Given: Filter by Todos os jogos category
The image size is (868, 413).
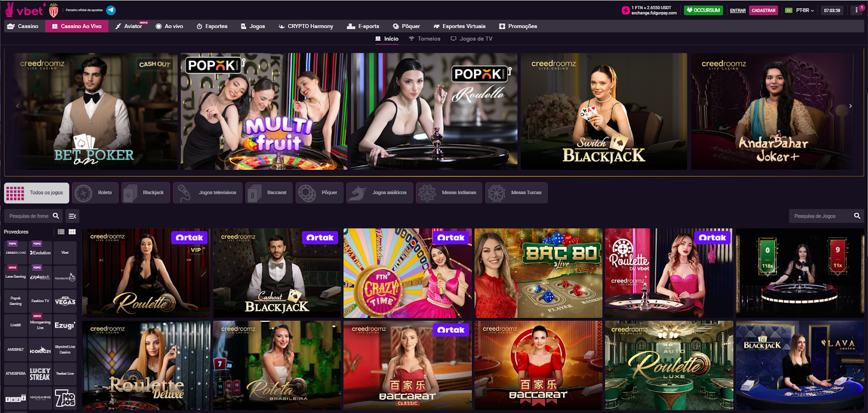Looking at the screenshot, I should (37, 193).
